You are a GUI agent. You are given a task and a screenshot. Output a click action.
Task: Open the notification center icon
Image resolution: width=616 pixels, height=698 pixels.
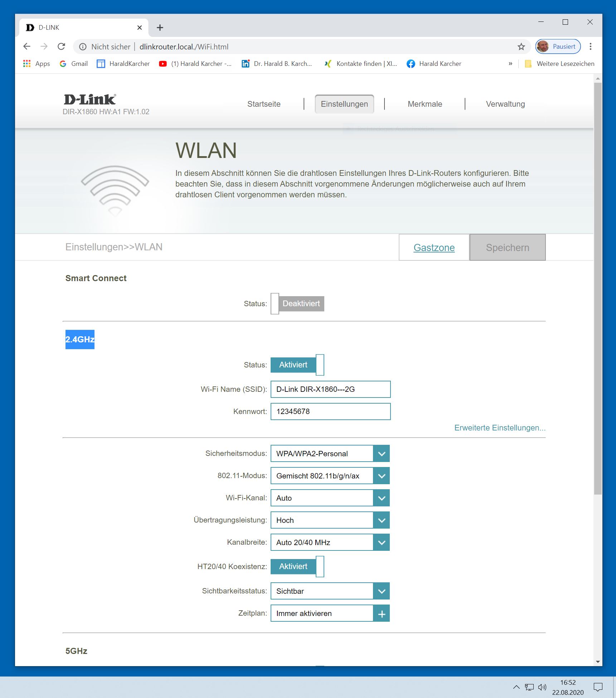(x=598, y=687)
